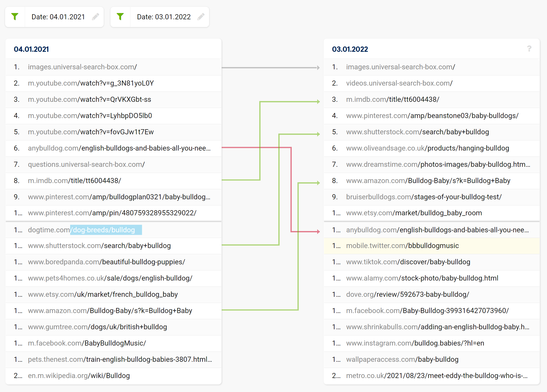
Task: Click the 03.01.2022 column heading
Action: (x=350, y=49)
